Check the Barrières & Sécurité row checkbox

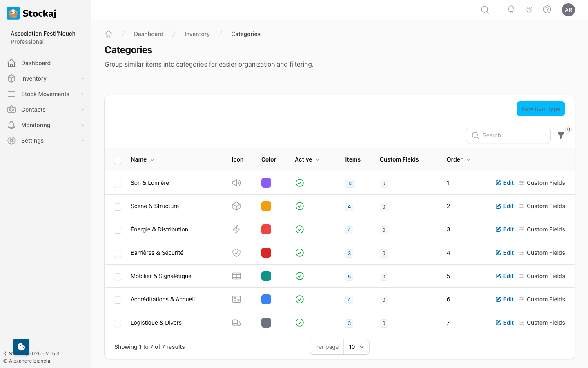click(118, 254)
